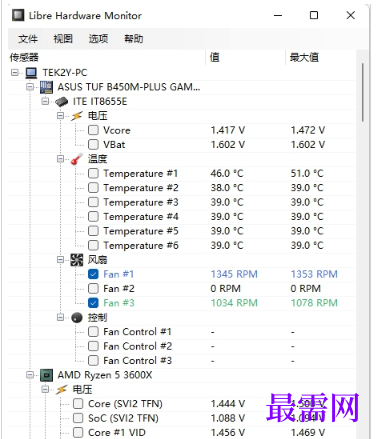Select the ASUS TUF B450M-PLUS GAM... row label
The height and width of the screenshot is (439, 378).
[x=129, y=87]
